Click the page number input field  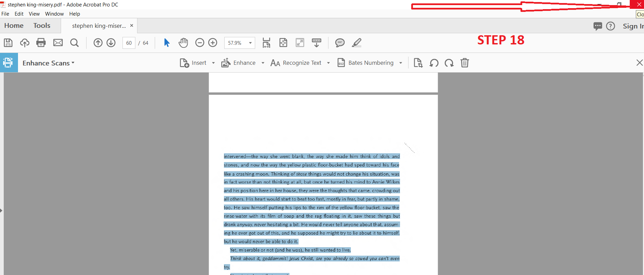[129, 43]
